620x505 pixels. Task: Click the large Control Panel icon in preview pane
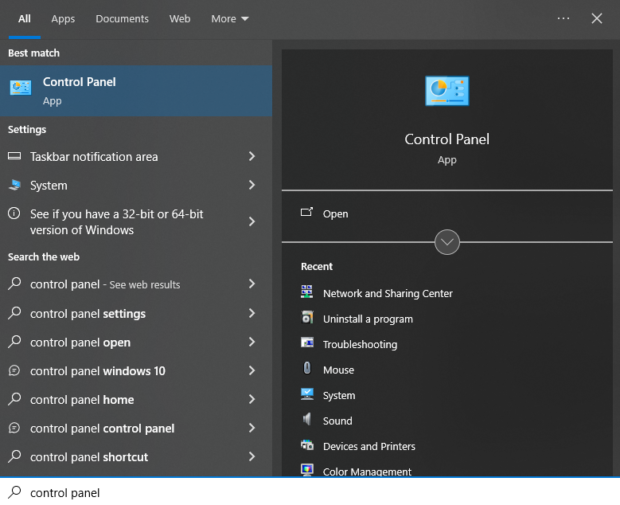[447, 91]
